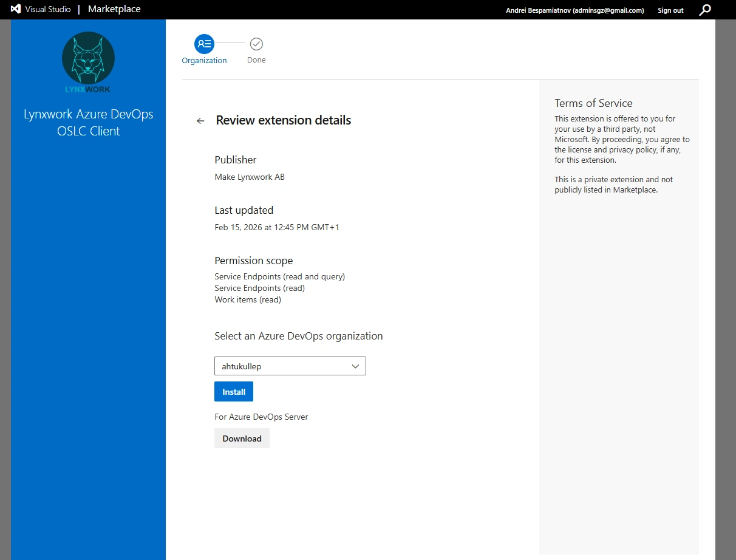Click the Download button
Screen dimensions: 736x560
(x=242, y=439)
